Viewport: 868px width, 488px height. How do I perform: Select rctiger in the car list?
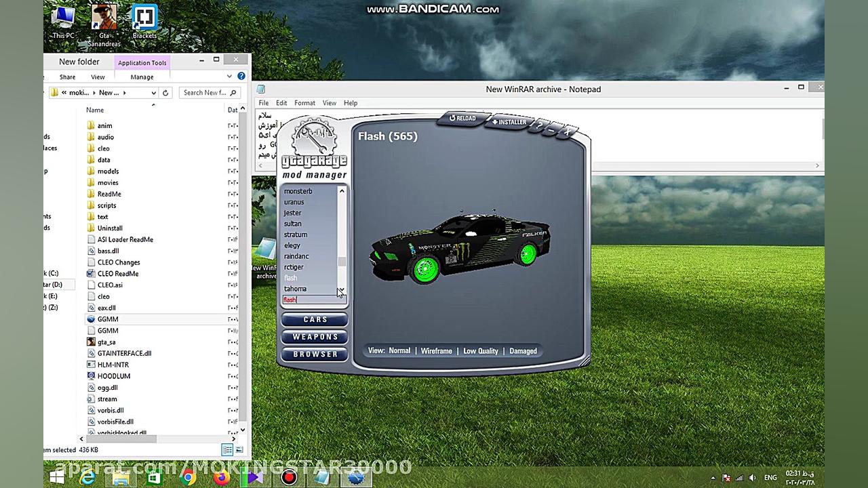click(294, 267)
